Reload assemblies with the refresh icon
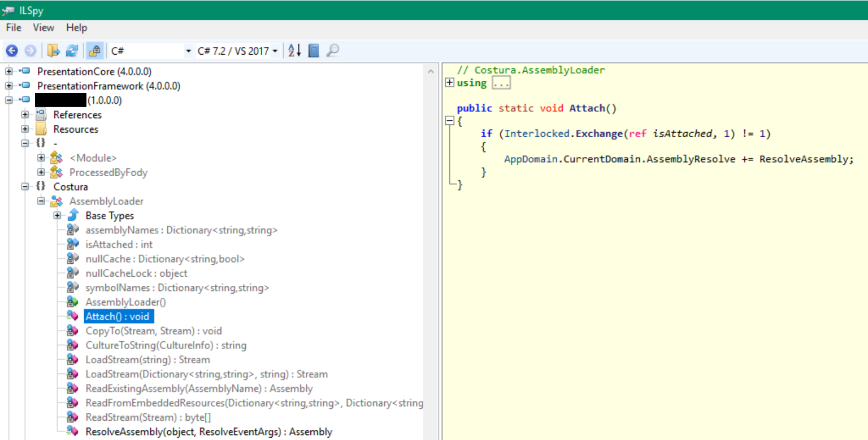This screenshot has width=868, height=440. (x=72, y=51)
